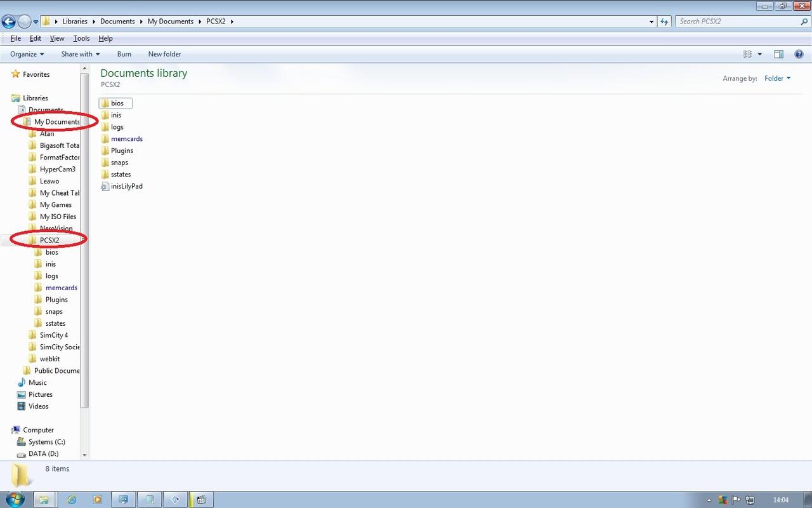
Task: Launch Windows Media Player from taskbar
Action: pos(97,500)
